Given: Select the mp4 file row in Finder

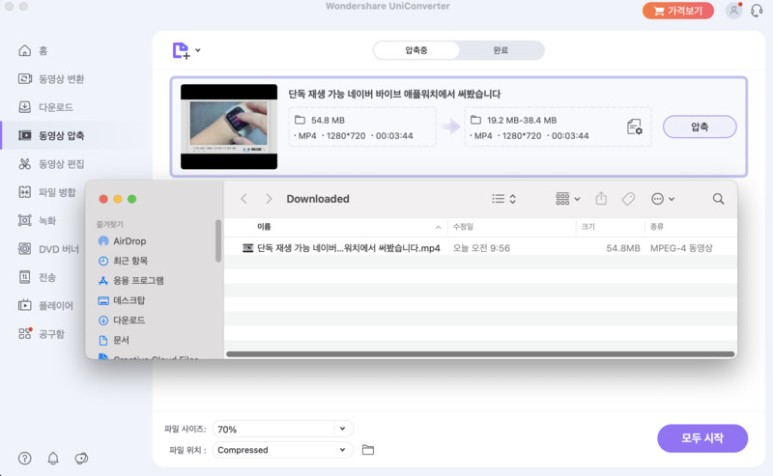Looking at the screenshot, I should pos(481,248).
